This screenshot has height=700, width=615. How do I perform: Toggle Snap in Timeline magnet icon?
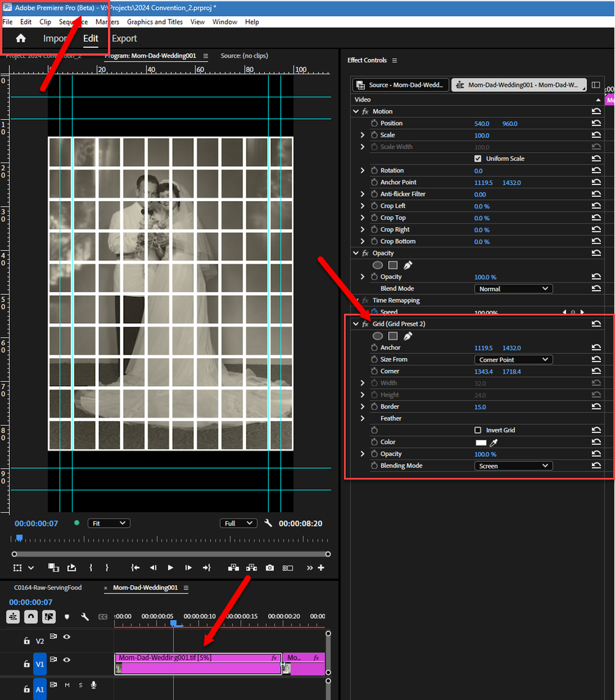pos(31,617)
